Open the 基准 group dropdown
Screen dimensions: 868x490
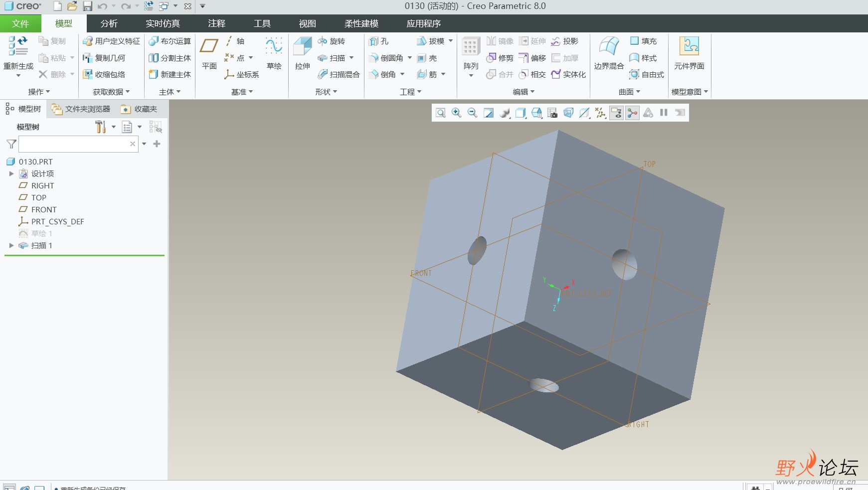pyautogui.click(x=242, y=92)
